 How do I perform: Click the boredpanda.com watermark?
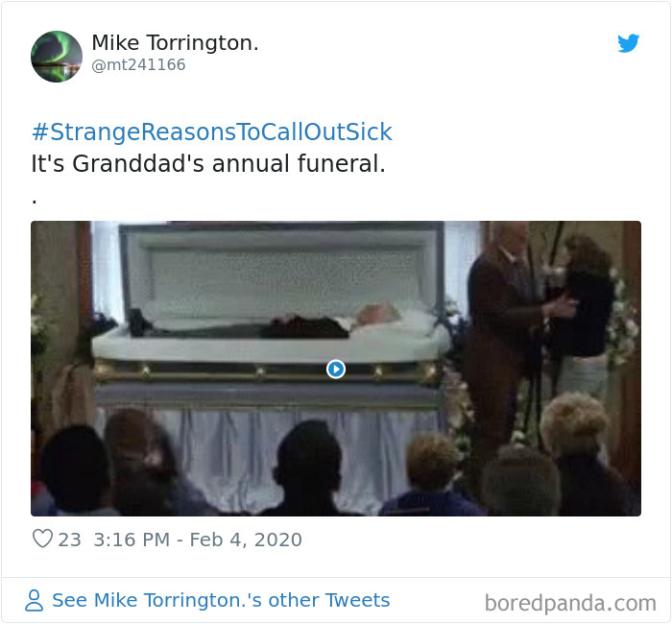click(570, 603)
